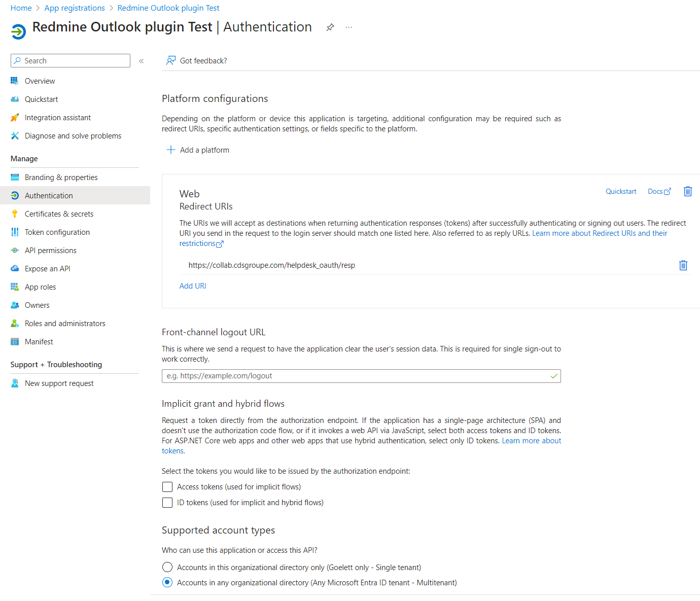Viewport: 700px width, 601px height.
Task: Click the app logo icon beside the title
Action: click(x=18, y=31)
